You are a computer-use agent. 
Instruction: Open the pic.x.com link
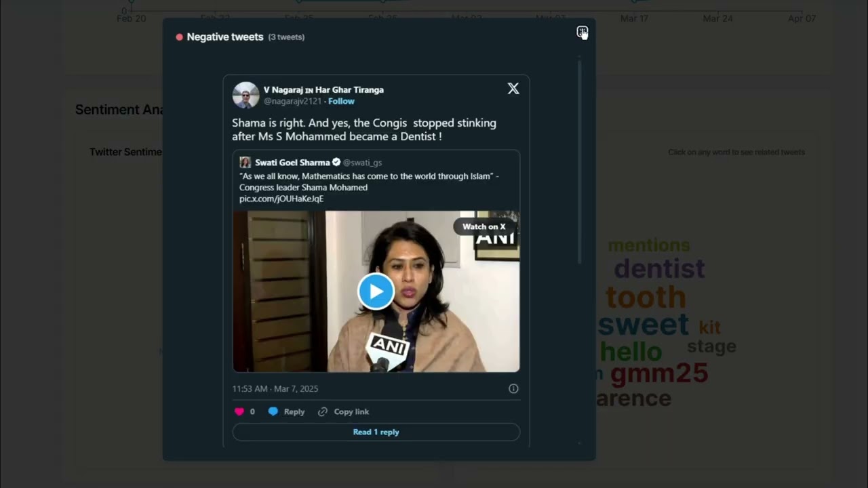[281, 199]
